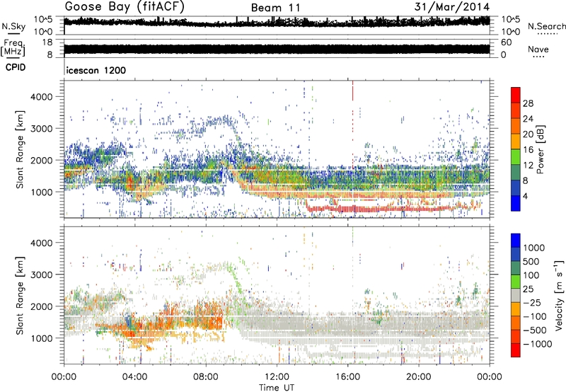Click the '60' Nave axis tick

click(506, 42)
